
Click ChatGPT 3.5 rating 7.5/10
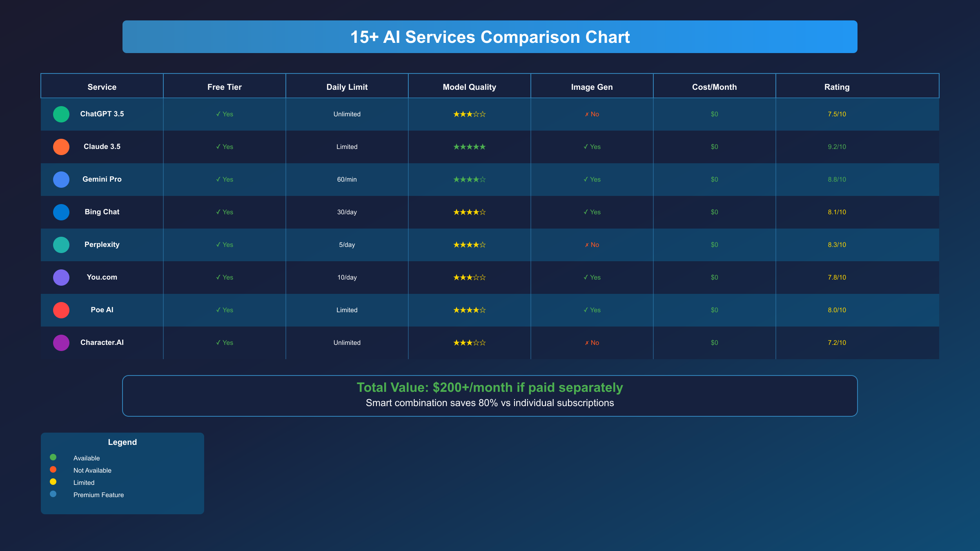click(837, 114)
